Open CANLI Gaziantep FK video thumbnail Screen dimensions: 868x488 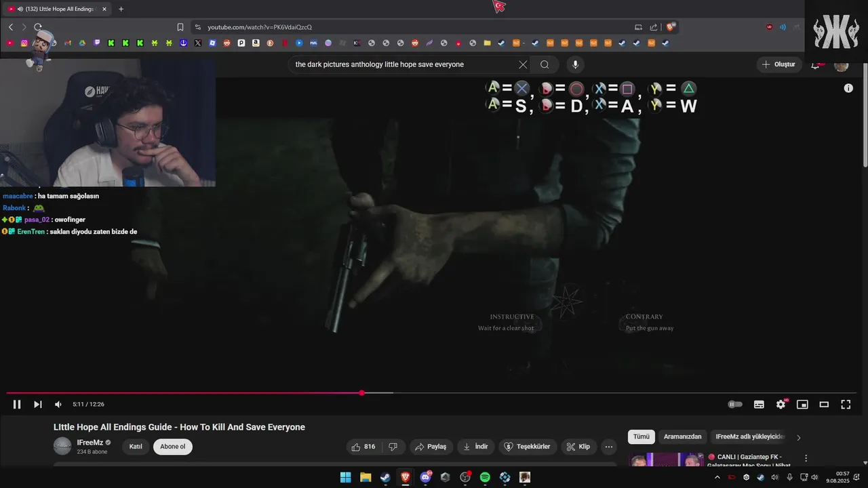click(665, 461)
